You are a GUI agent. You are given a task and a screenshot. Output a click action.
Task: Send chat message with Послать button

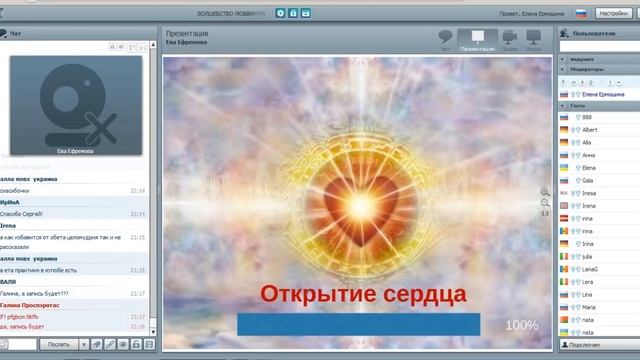tap(58, 344)
